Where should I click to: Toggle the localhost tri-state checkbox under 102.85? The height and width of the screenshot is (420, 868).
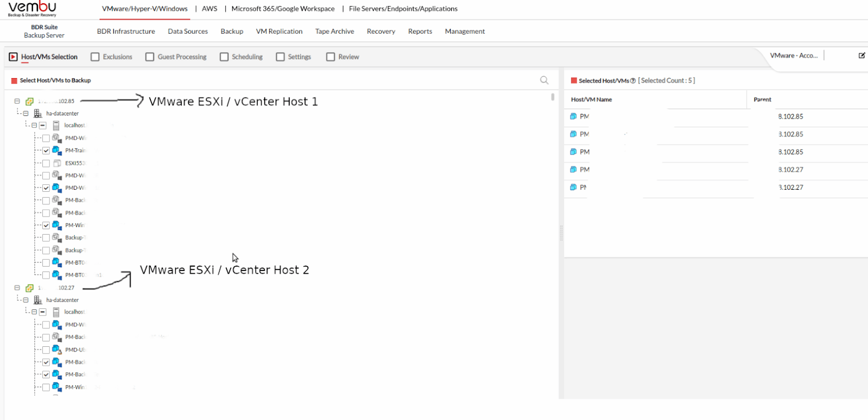[42, 125]
